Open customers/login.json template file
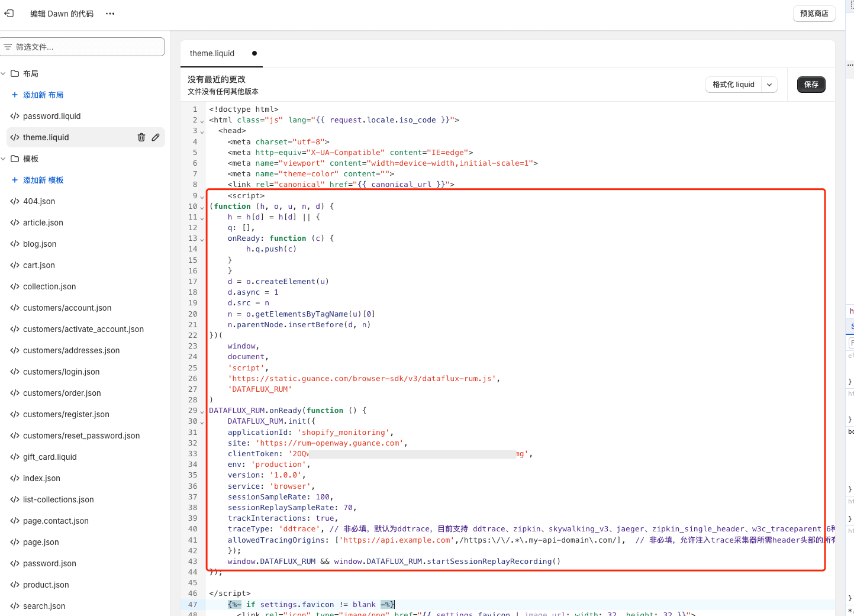The height and width of the screenshot is (616, 854). (61, 372)
